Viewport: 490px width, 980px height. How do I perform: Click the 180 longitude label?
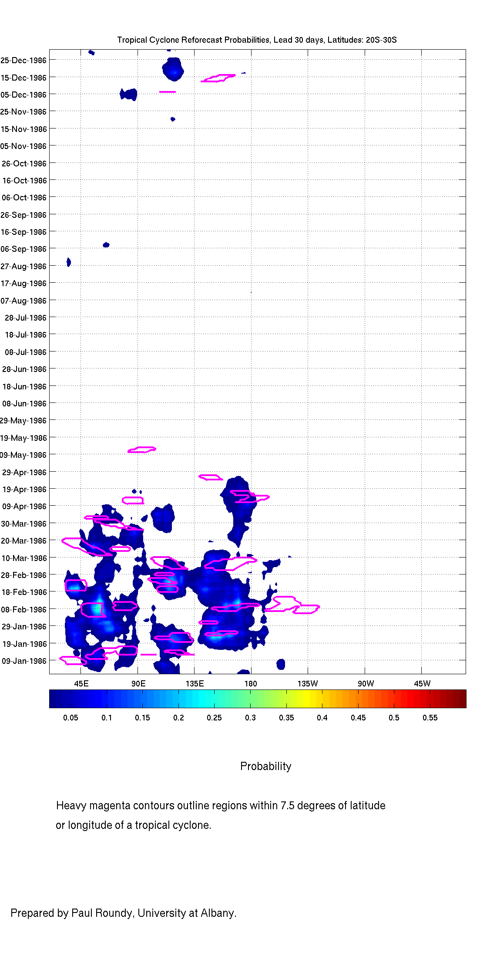pyautogui.click(x=251, y=684)
